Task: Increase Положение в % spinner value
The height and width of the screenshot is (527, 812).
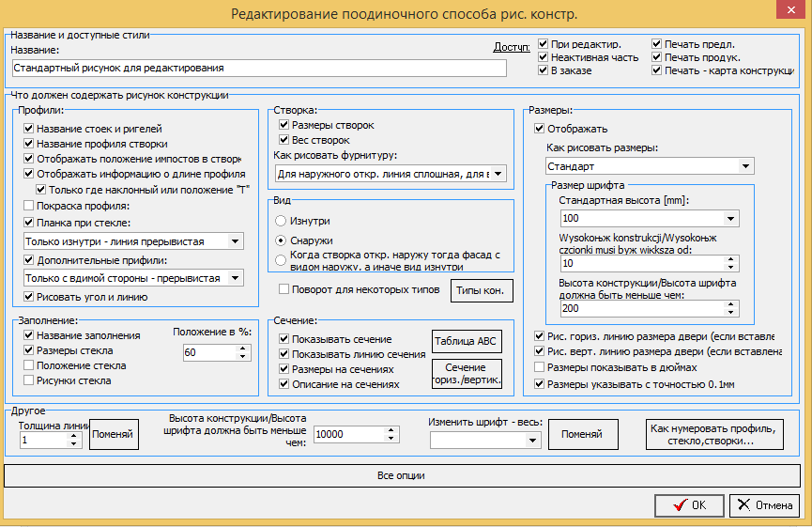Action: [243, 349]
